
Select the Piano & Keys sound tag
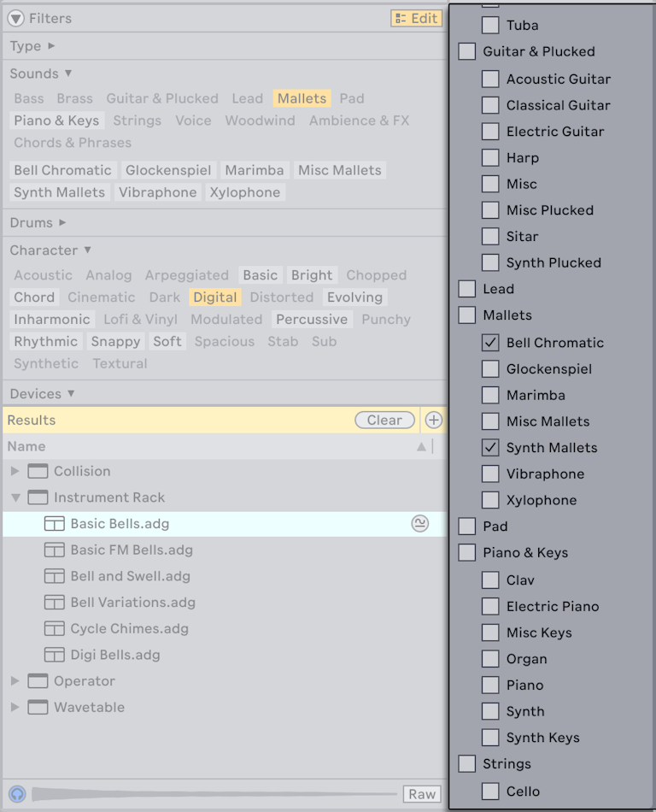point(56,121)
